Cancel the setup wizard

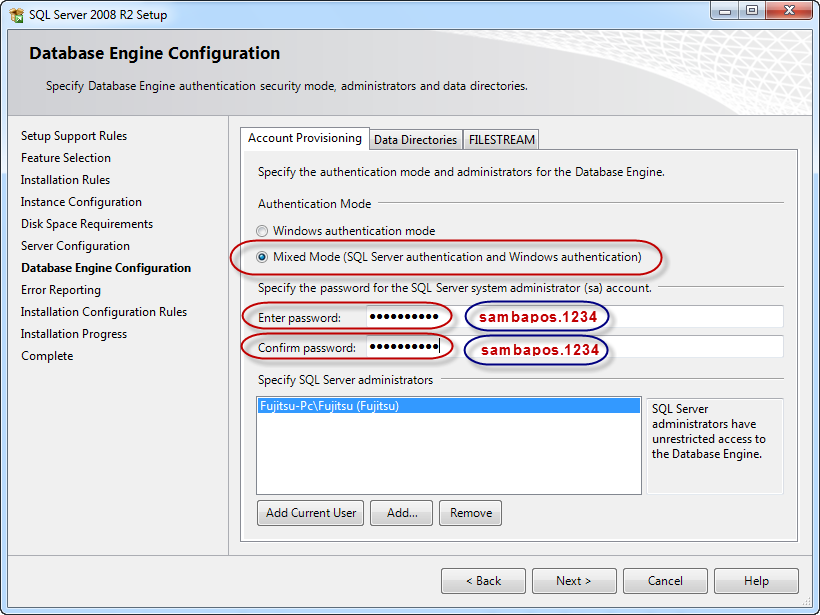665,581
